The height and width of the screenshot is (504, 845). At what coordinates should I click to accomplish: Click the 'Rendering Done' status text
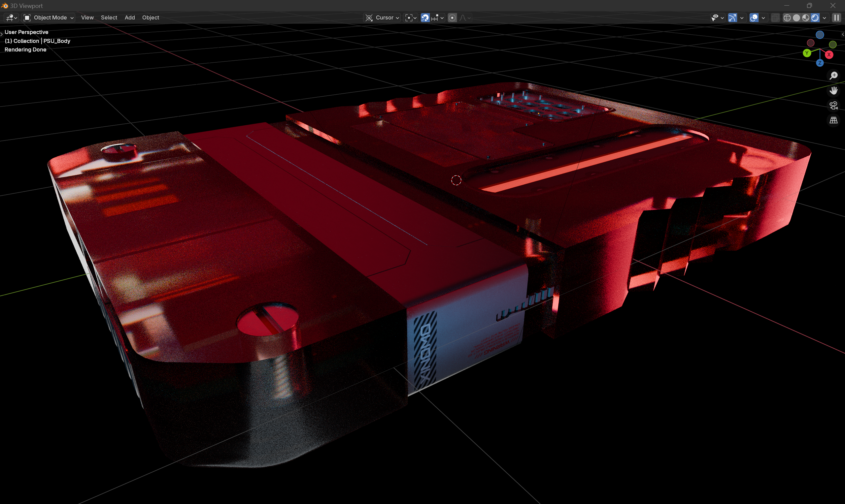(x=25, y=49)
